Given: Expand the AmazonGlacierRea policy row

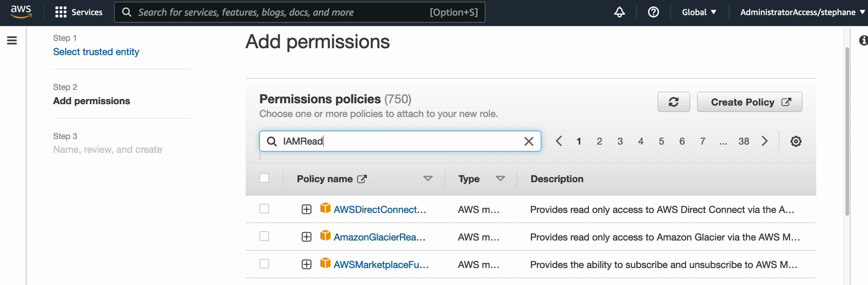Looking at the screenshot, I should (307, 237).
